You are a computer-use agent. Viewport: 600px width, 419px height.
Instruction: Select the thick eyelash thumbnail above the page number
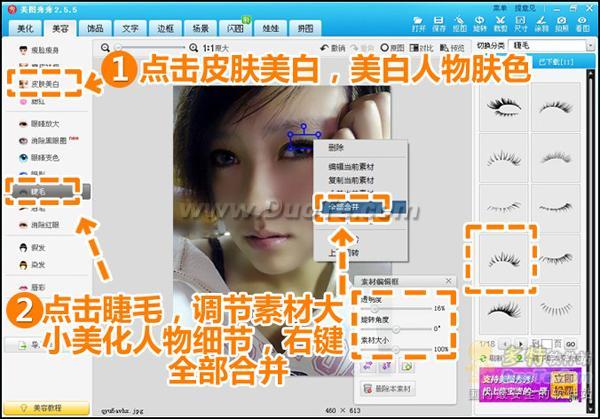click(x=504, y=310)
